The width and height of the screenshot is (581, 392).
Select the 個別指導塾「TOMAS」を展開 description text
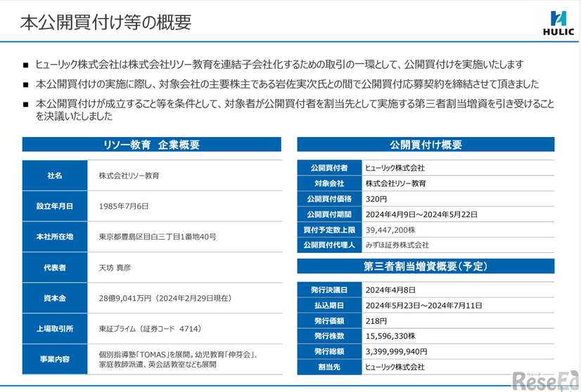(x=178, y=360)
